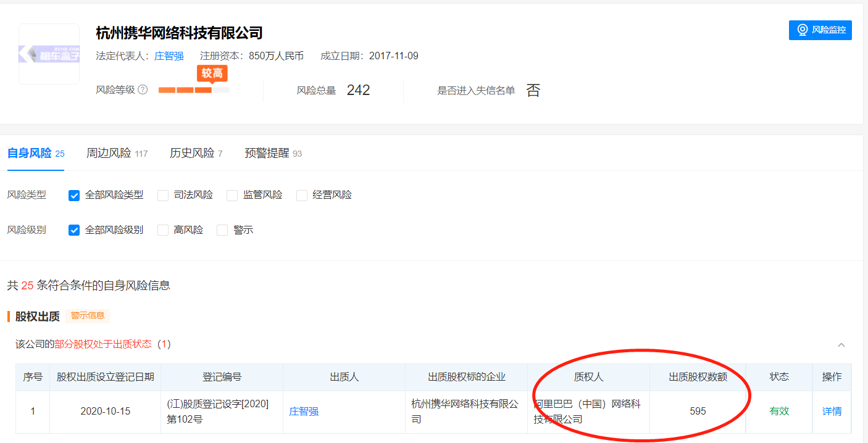This screenshot has width=868, height=443.
Task: Open pledgor 庄智强 link in table
Action: (x=304, y=412)
